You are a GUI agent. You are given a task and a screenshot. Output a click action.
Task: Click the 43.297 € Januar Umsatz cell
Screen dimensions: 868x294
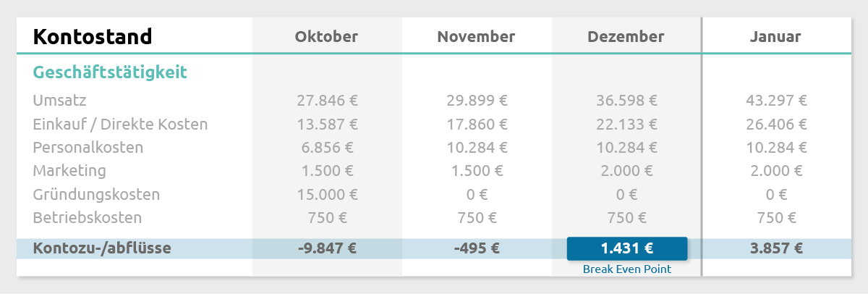tap(776, 101)
